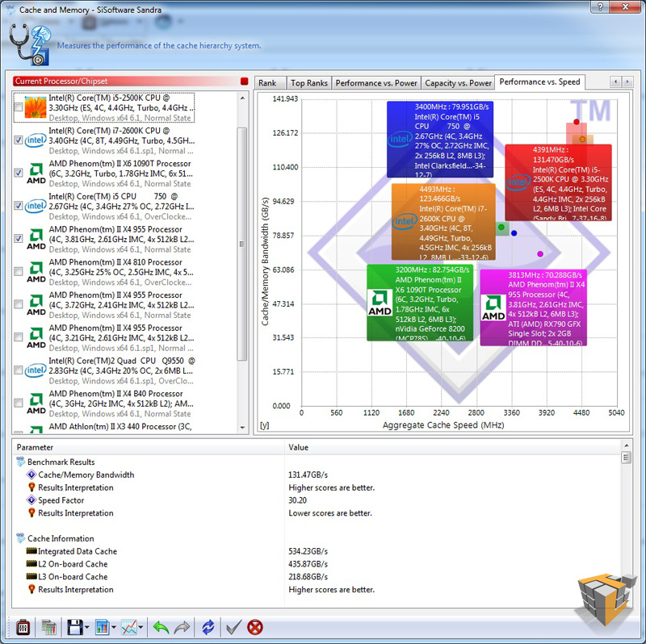Screen dimensions: 646x644
Task: Click the stethoscope module icon in the header
Action: [x=30, y=44]
